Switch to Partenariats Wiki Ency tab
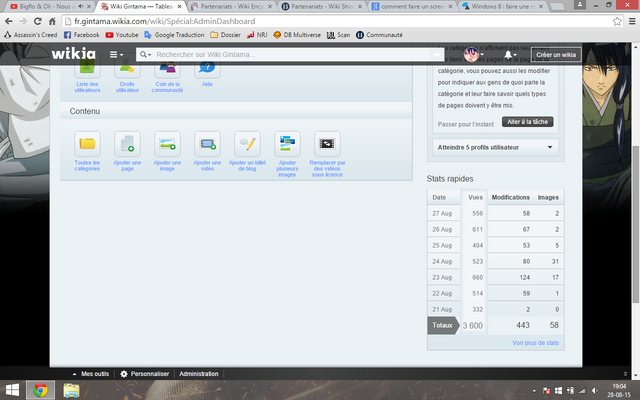Viewport: 640px width, 400px height. pos(231,7)
